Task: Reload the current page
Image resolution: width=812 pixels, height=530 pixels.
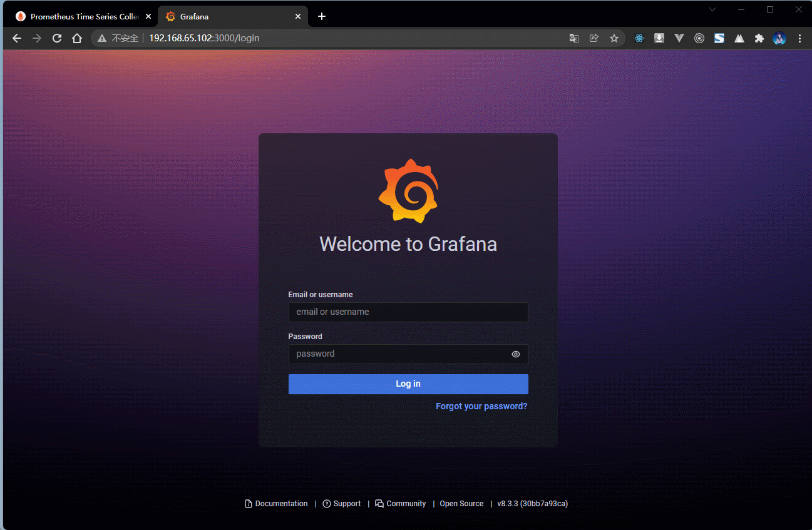Action: [57, 38]
